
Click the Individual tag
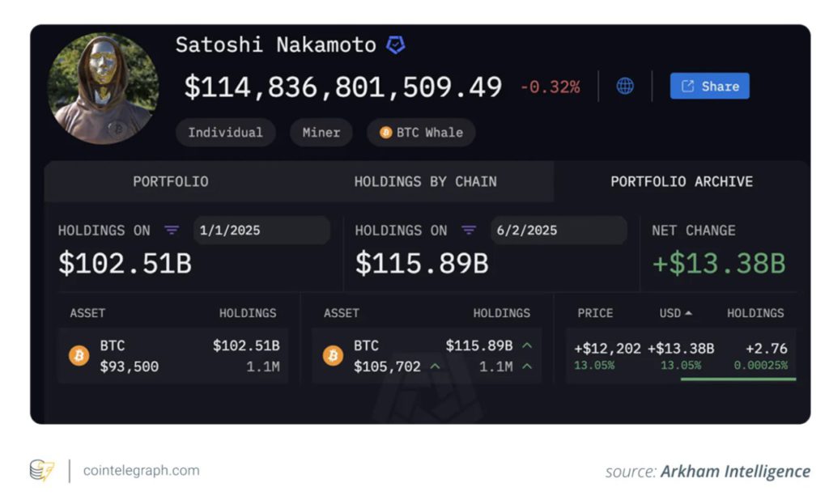tap(225, 133)
